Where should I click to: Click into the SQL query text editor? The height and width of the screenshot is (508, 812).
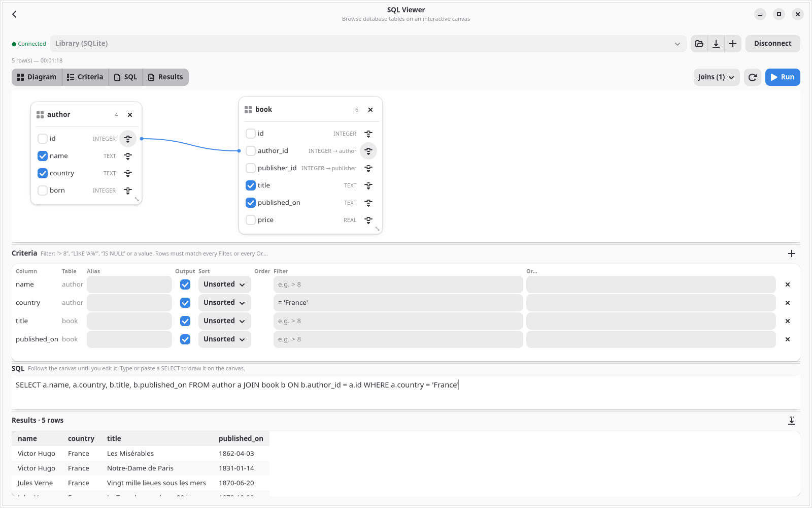(x=406, y=392)
